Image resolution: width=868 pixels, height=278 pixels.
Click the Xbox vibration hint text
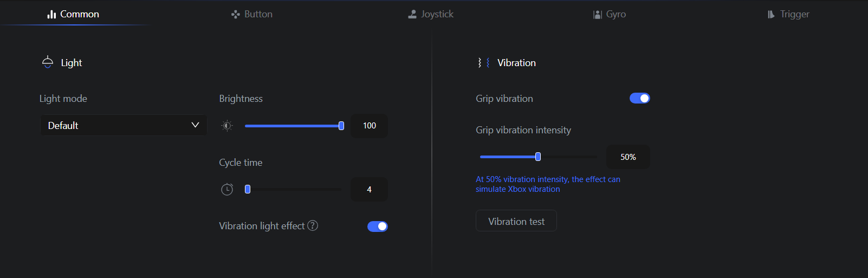click(x=547, y=184)
